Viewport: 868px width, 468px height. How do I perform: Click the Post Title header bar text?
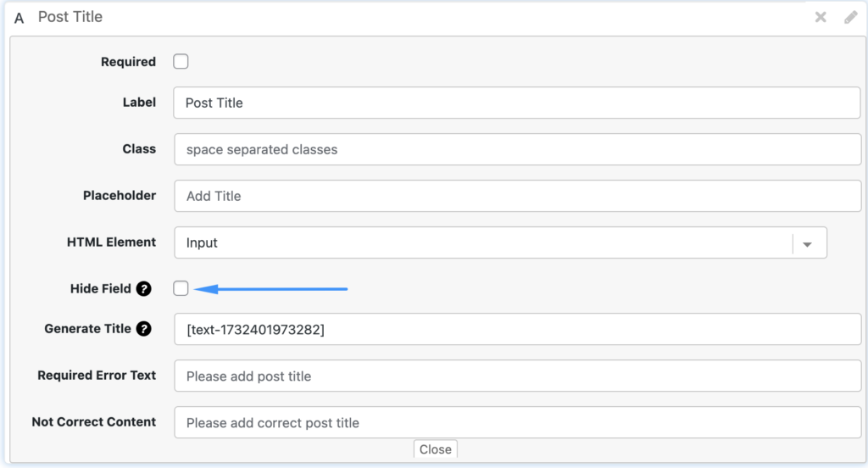(x=70, y=17)
